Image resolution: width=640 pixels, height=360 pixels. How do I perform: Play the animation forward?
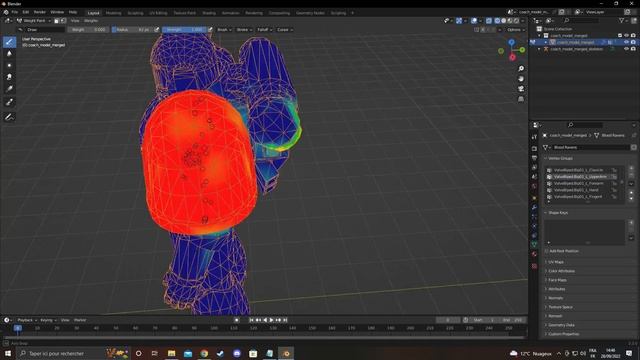(x=271, y=320)
